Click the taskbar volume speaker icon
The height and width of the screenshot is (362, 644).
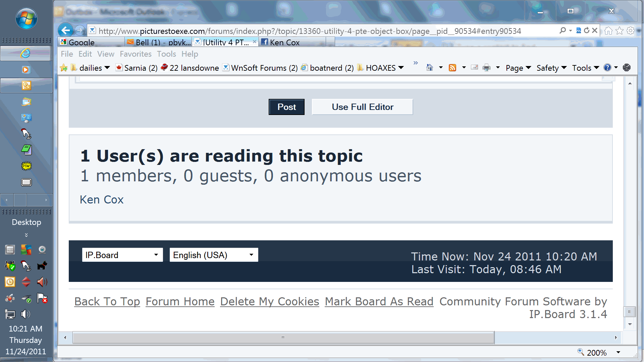[25, 314]
